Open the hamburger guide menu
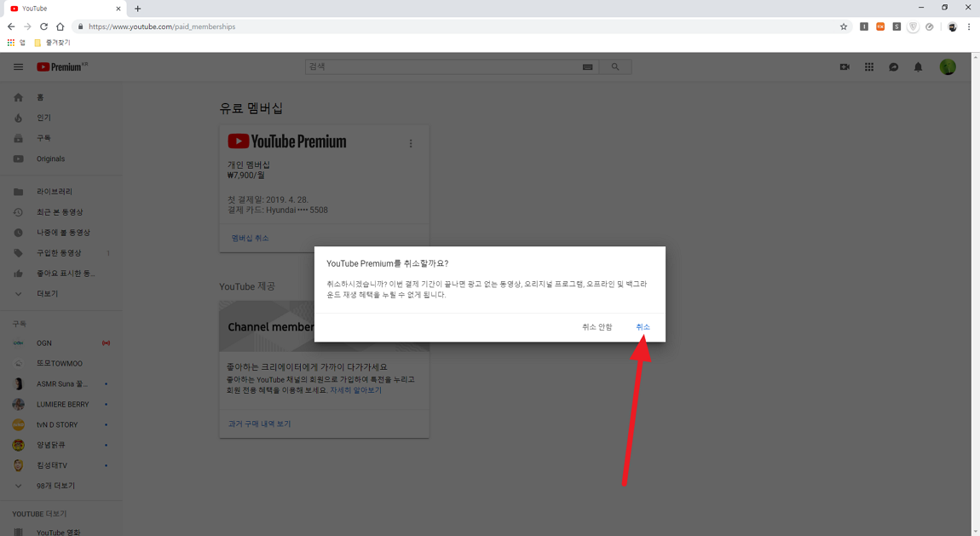 [18, 66]
